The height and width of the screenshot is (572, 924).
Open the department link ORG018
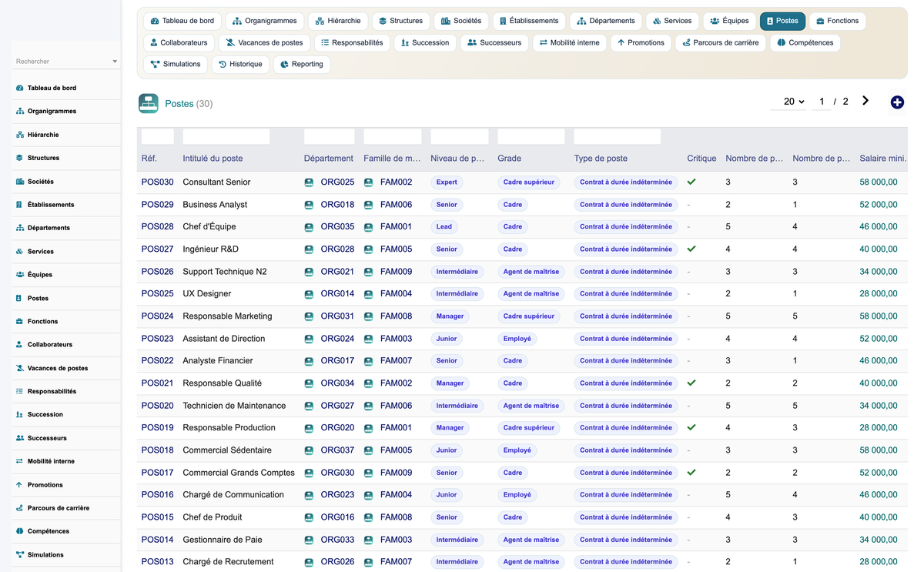point(337,205)
